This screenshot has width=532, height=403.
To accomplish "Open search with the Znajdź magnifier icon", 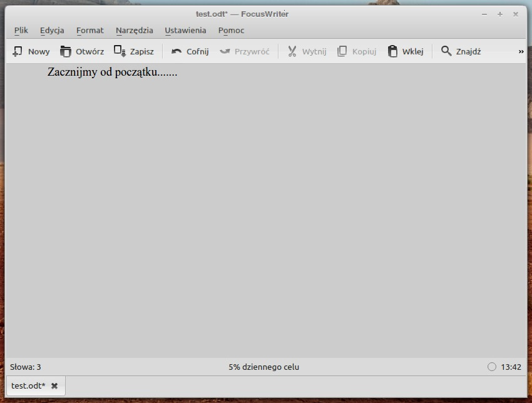I will 446,51.
